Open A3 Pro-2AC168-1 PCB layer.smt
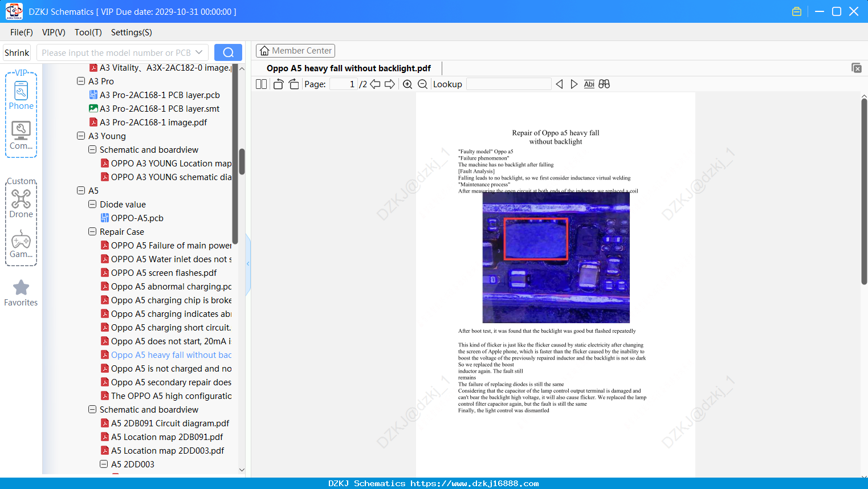The height and width of the screenshot is (489, 868). point(154,108)
